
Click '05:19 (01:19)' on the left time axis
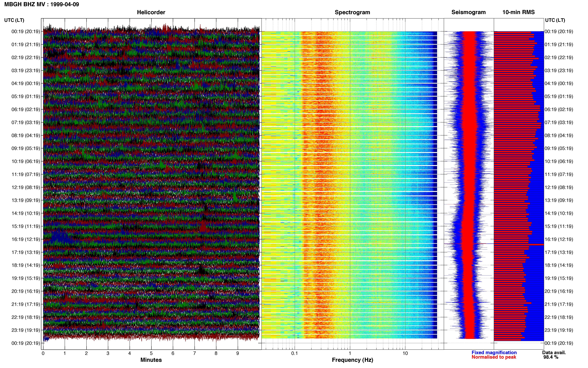[26, 96]
